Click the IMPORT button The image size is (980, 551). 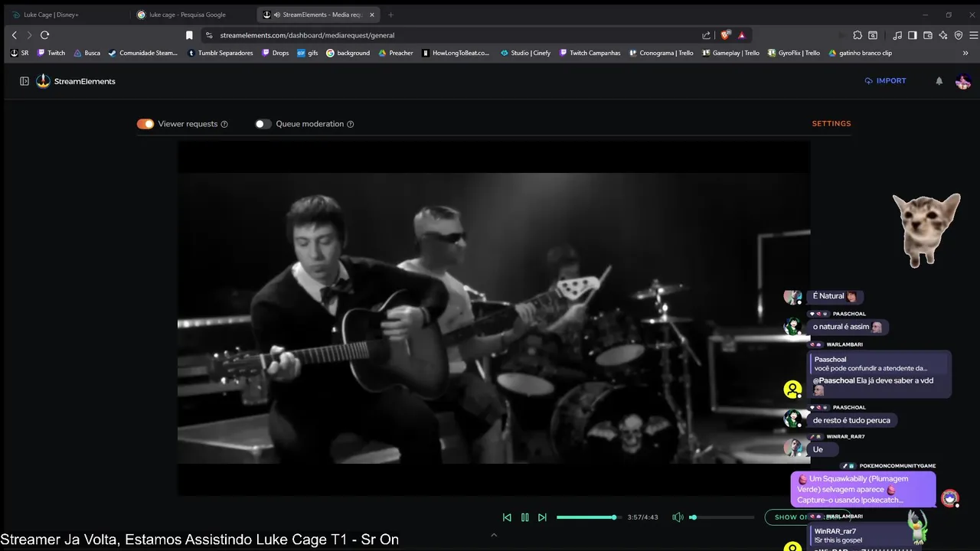(885, 81)
